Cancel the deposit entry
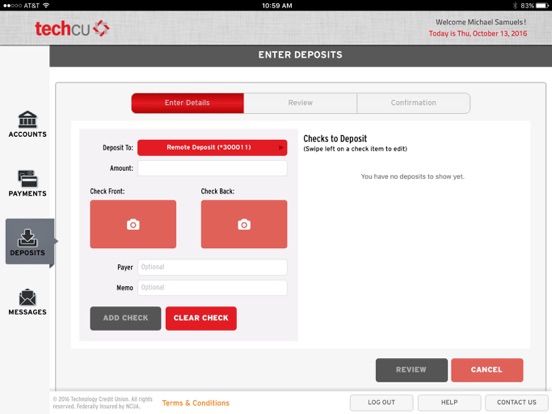 click(487, 370)
